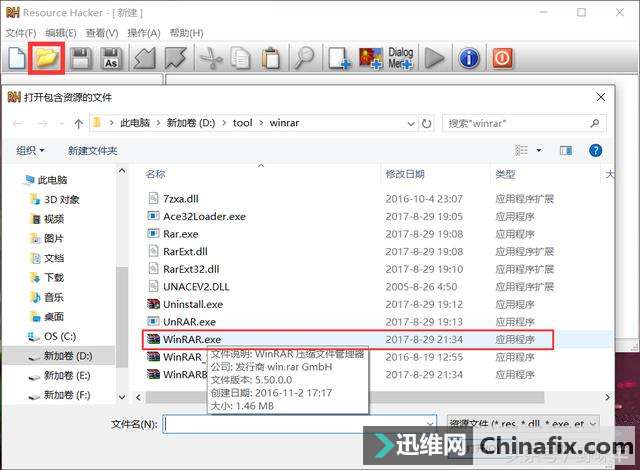The height and width of the screenshot is (470, 640).
Task: Click the New blank file toolbar icon
Action: point(17,58)
